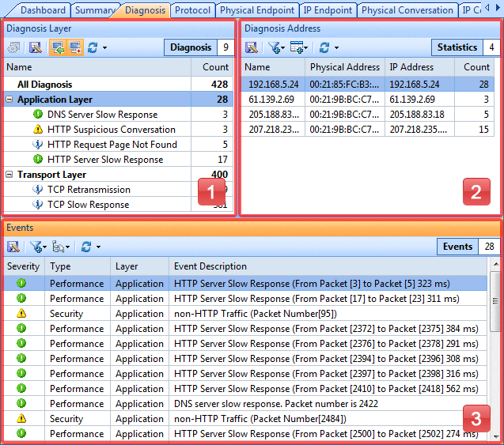Click filter icon in Diagnosis Address toolbar

point(275,48)
